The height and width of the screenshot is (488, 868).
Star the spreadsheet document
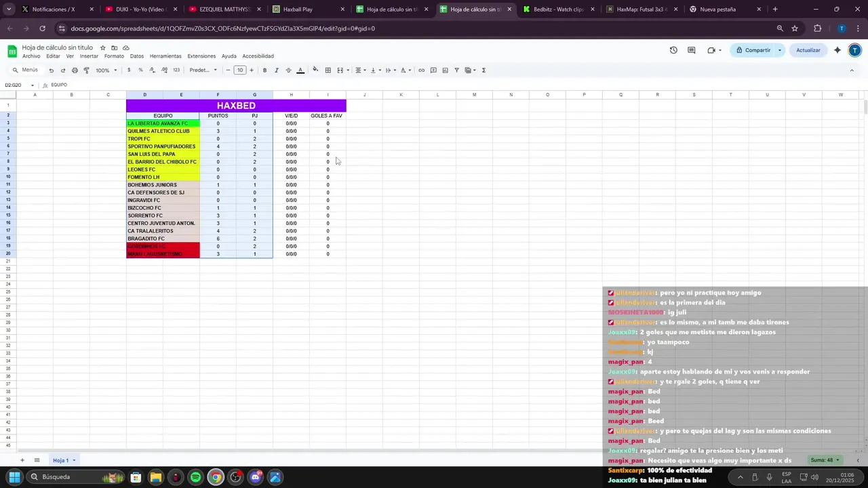102,47
